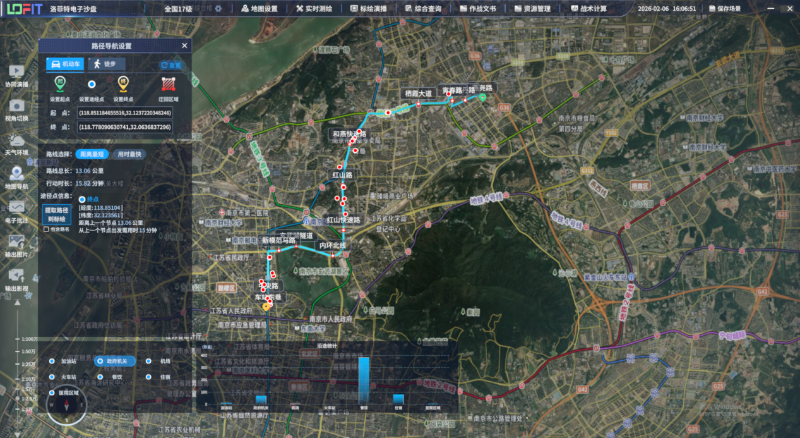Open the 天气环境 weather icon

click(16, 140)
